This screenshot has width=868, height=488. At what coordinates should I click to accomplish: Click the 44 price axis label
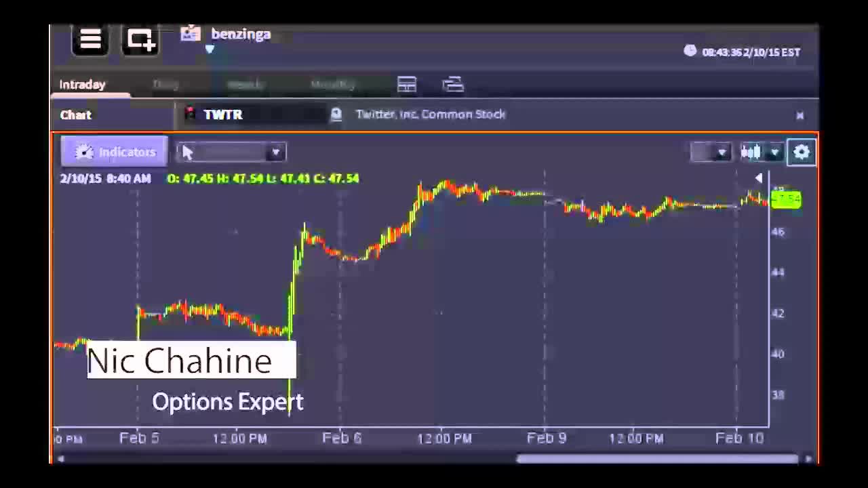[x=778, y=272]
